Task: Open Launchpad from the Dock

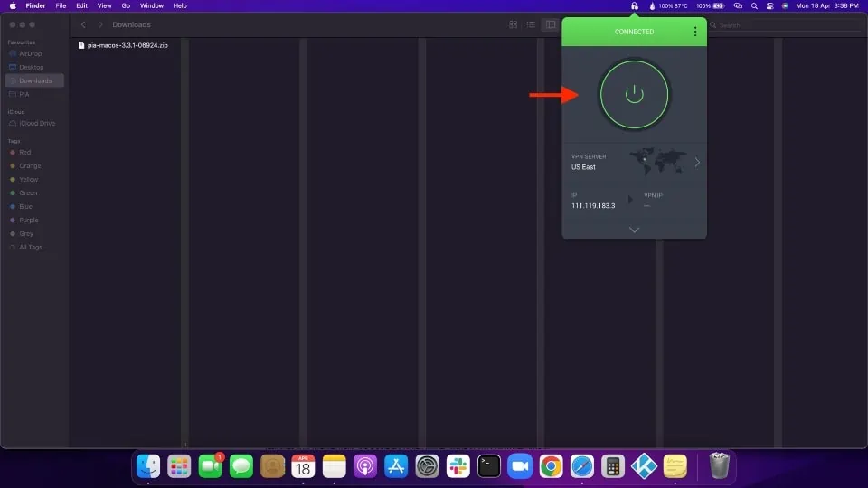Action: point(179,466)
